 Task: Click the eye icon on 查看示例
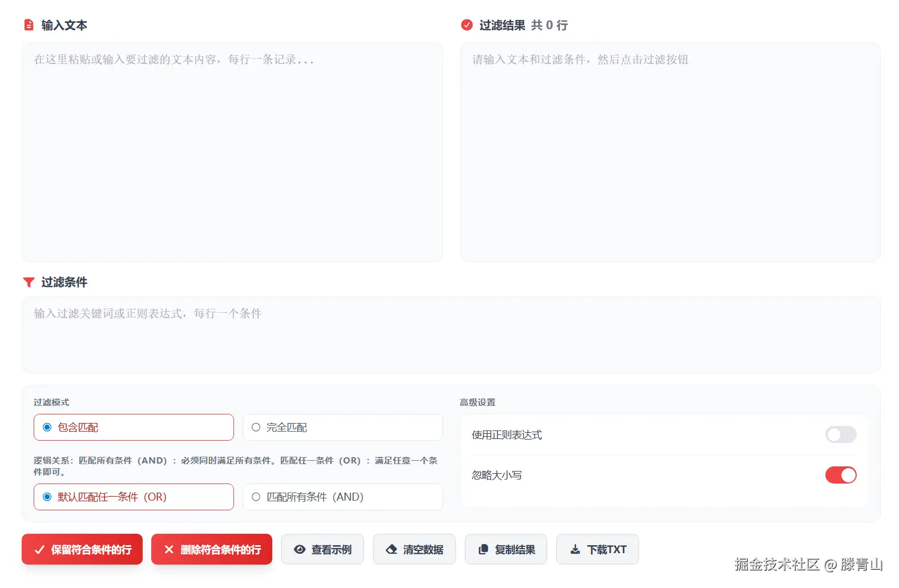click(300, 549)
